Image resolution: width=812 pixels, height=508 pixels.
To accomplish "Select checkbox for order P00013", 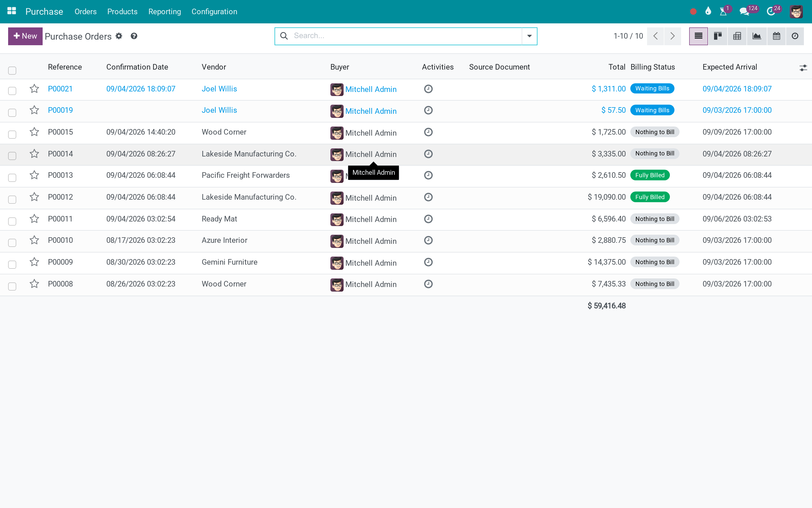I will tap(12, 178).
